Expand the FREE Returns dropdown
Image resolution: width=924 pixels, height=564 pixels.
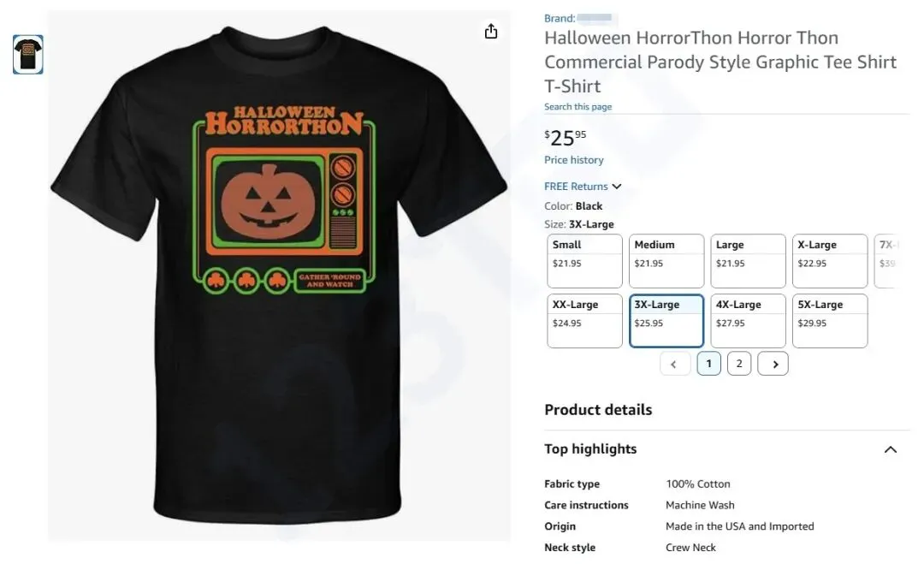tap(583, 187)
